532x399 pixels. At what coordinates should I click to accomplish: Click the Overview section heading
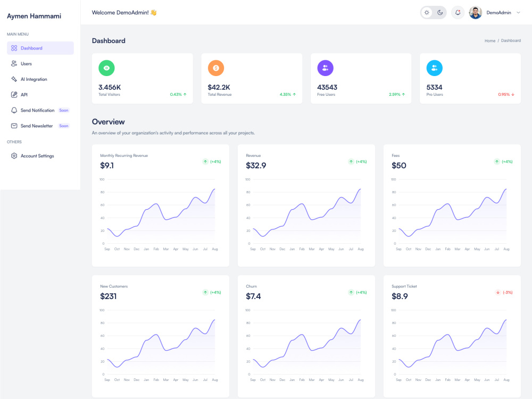[108, 122]
